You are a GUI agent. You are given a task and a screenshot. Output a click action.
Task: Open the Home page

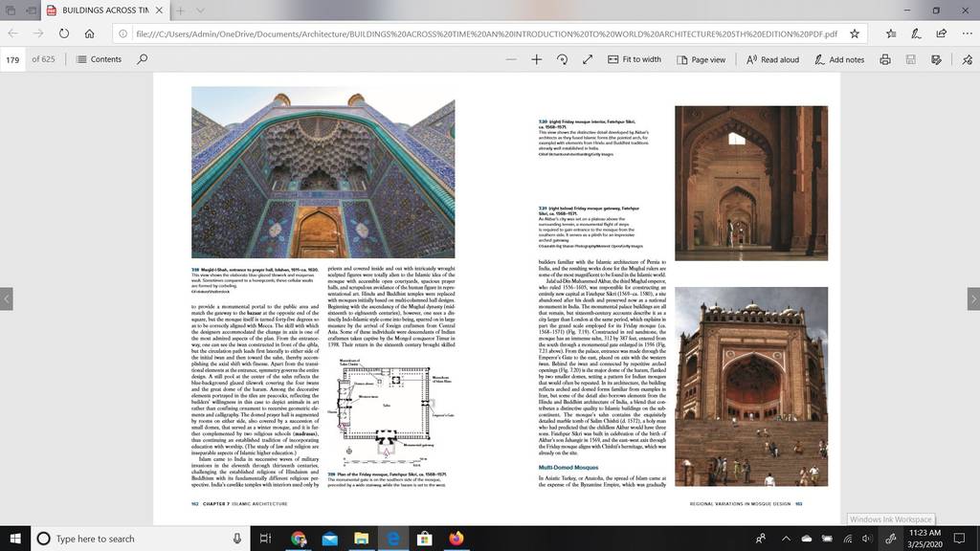89,33
